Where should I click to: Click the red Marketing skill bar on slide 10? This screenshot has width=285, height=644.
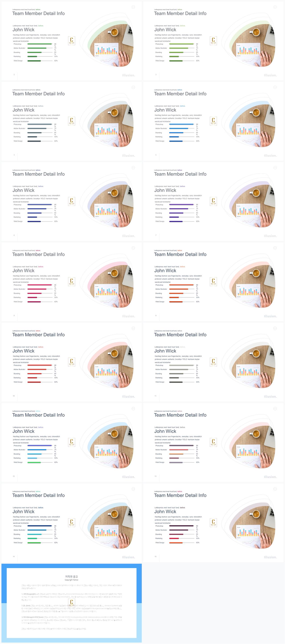click(x=32, y=378)
